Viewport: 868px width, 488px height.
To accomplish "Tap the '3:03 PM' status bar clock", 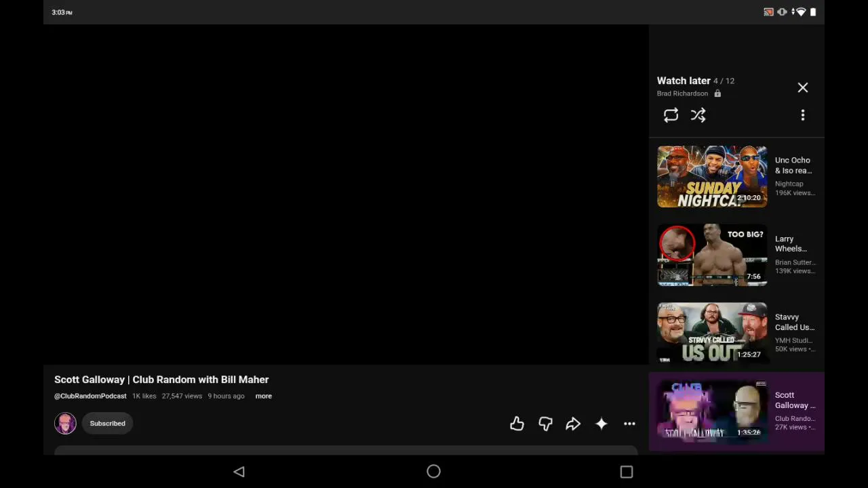I will (62, 12).
